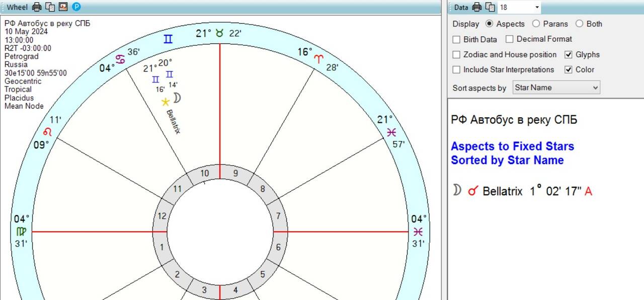Viewport: 644px width, 300px height.
Task: Select the Both display option
Action: [x=579, y=24]
